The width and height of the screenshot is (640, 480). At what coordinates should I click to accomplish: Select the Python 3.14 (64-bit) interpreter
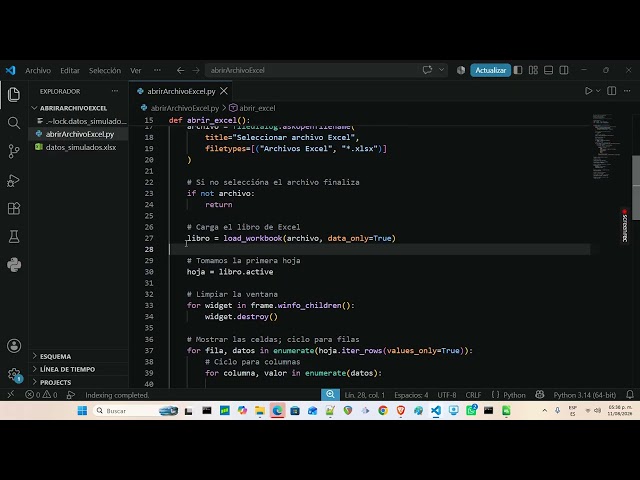(584, 395)
